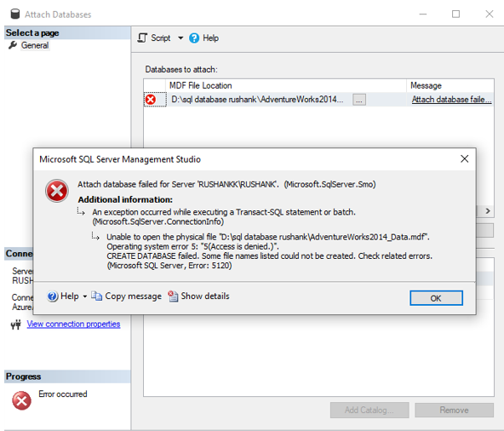This screenshot has width=504, height=431.
Task: Click OK in the error dialog
Action: 436,298
